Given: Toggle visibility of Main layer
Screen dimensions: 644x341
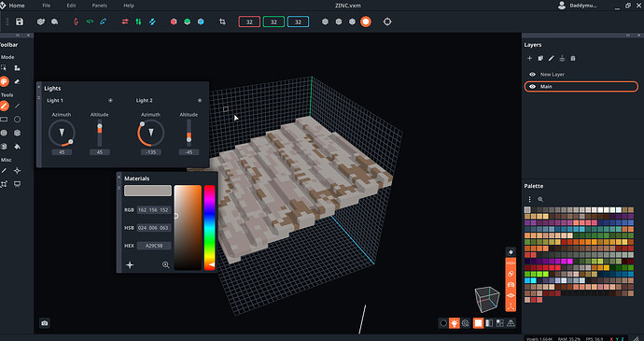Looking at the screenshot, I should point(532,87).
